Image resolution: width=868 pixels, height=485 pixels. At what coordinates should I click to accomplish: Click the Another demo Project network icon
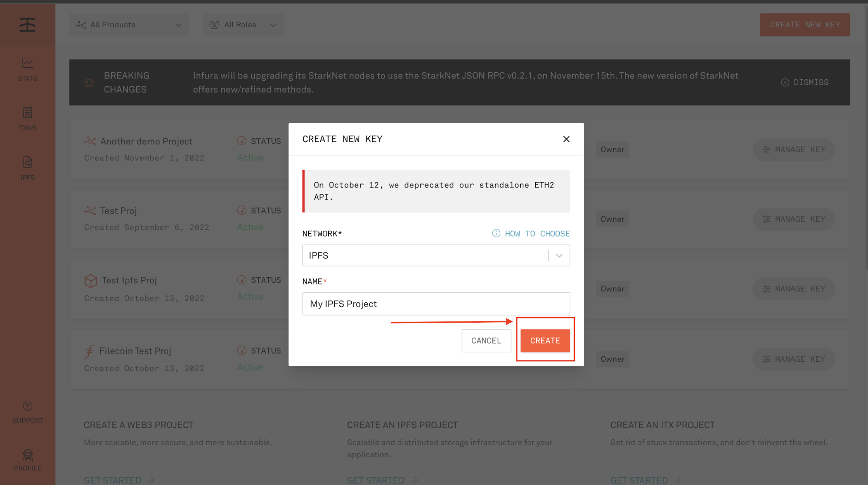click(90, 141)
